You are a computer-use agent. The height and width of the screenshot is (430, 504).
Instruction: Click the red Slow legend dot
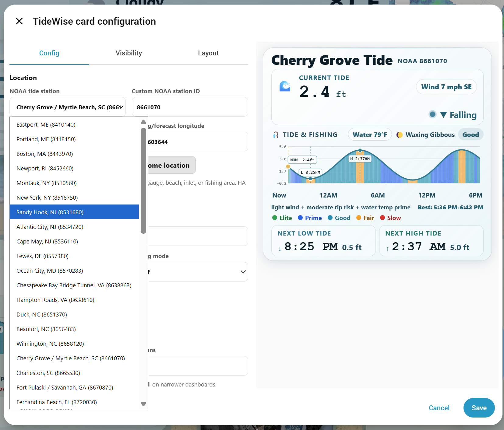[382, 218]
